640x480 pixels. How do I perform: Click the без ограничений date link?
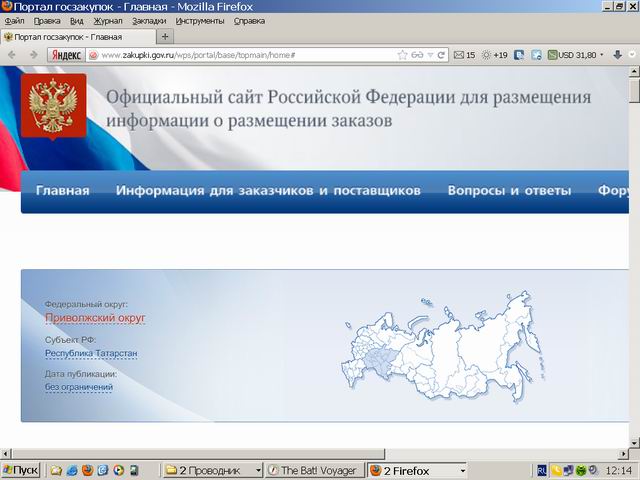click(x=78, y=387)
